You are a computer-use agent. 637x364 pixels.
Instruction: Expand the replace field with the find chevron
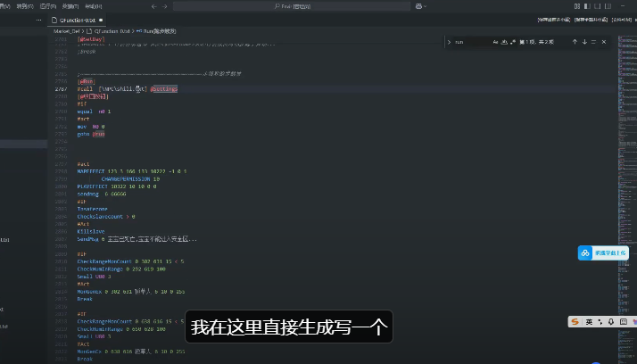pos(449,42)
